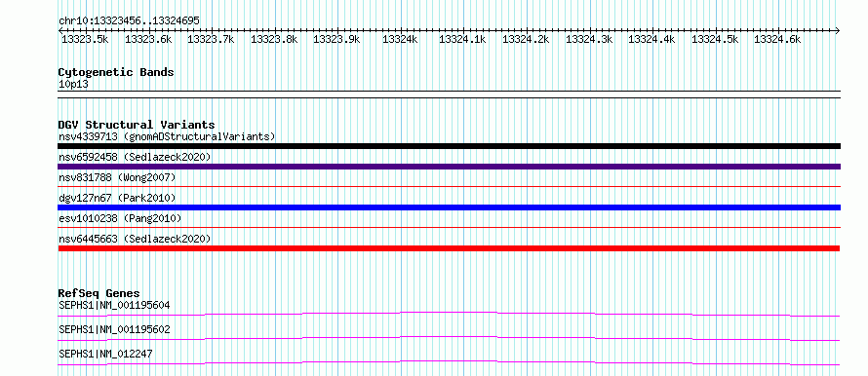Click the chr10:13323456..13324695 region label
Screen dimensions: 868x376
pyautogui.click(x=129, y=21)
